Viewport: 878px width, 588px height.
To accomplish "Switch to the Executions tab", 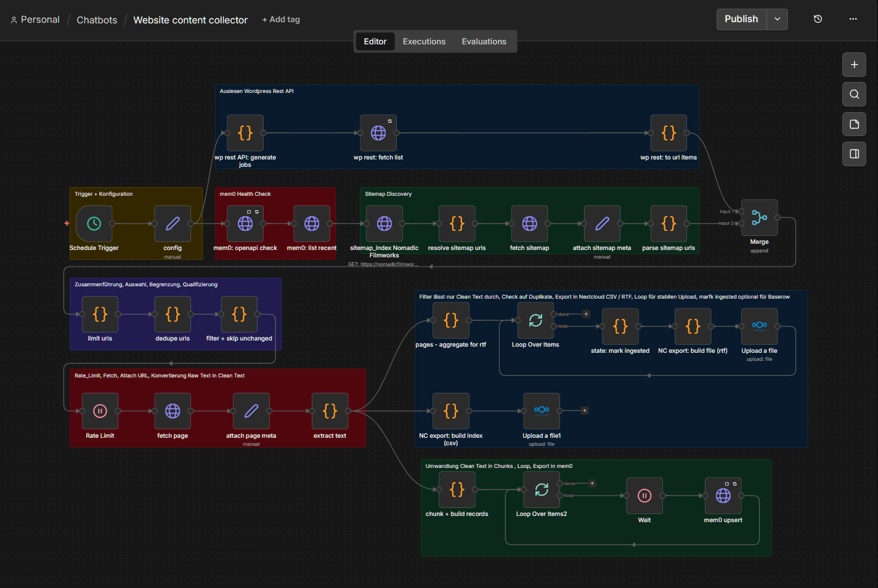I will pos(424,41).
